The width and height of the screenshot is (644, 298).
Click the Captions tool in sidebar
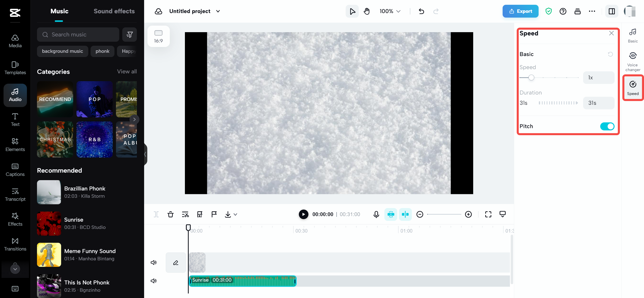click(15, 170)
